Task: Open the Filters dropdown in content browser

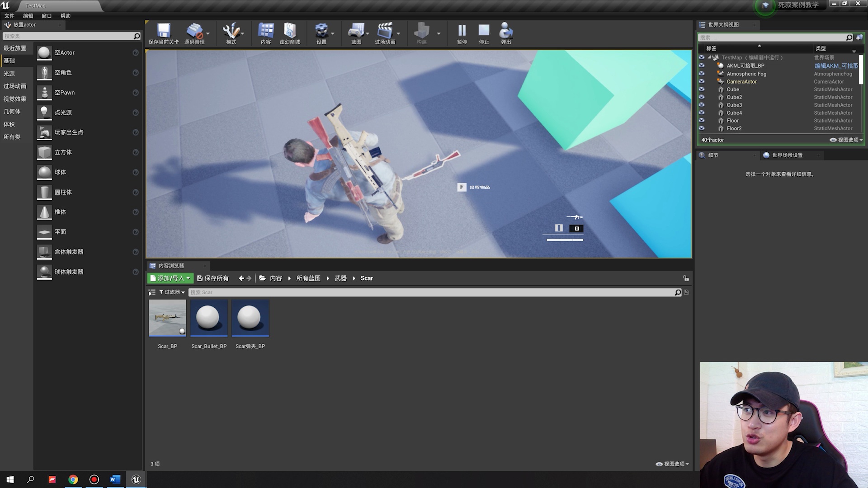Action: tap(172, 292)
